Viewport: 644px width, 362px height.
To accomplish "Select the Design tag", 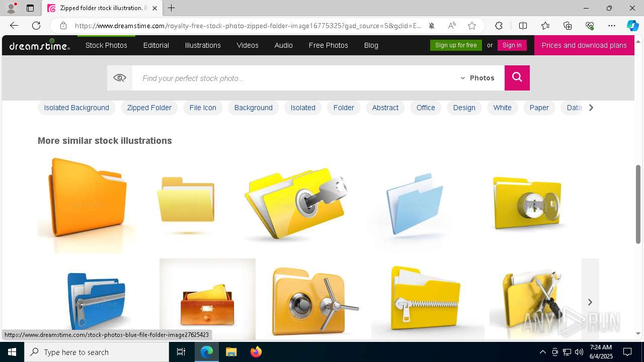I will click(x=464, y=108).
